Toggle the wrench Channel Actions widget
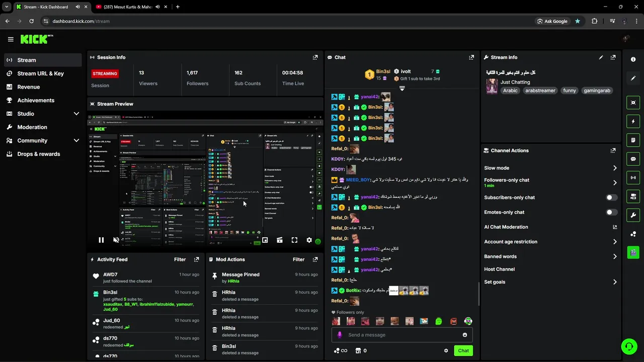Image resolution: width=644 pixels, height=362 pixels. pyautogui.click(x=633, y=215)
